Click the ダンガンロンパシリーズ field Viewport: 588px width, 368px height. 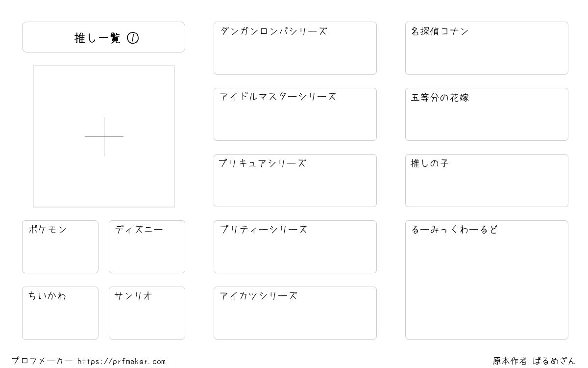[x=295, y=48]
